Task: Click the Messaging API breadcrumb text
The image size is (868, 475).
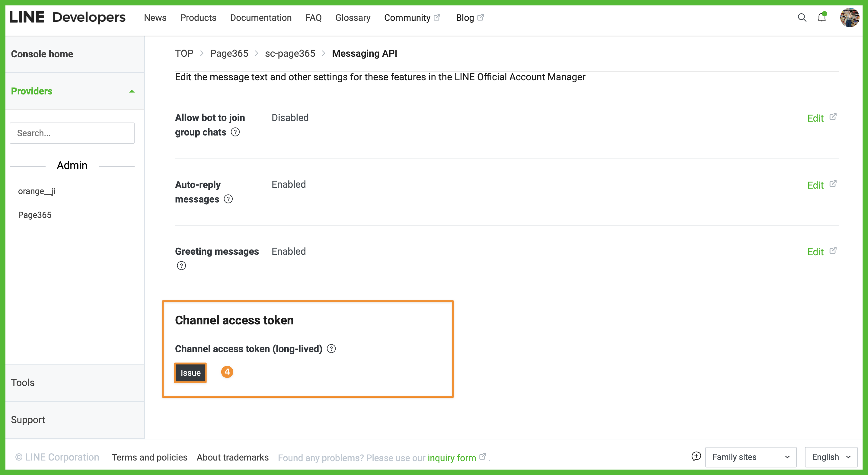Action: 365,53
